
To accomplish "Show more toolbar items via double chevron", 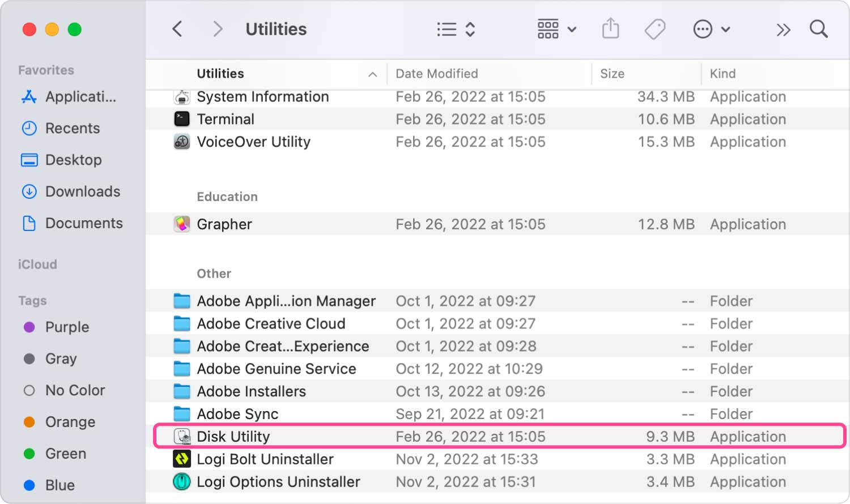I will tap(783, 29).
